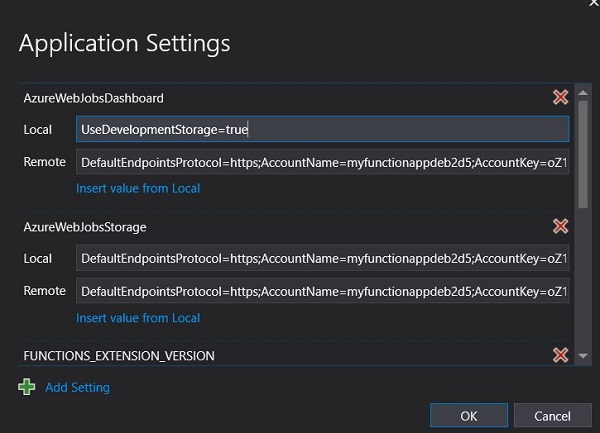Click the Add Setting link
The width and height of the screenshot is (600, 433).
coord(77,387)
